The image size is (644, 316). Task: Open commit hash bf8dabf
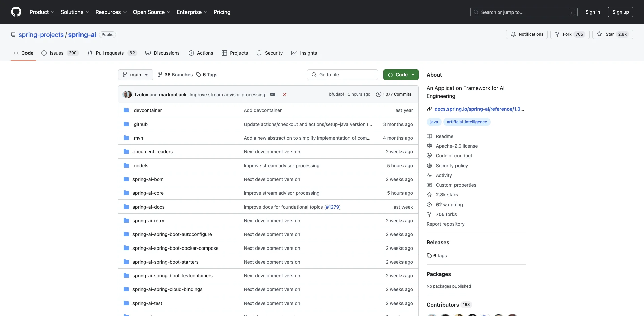[336, 94]
